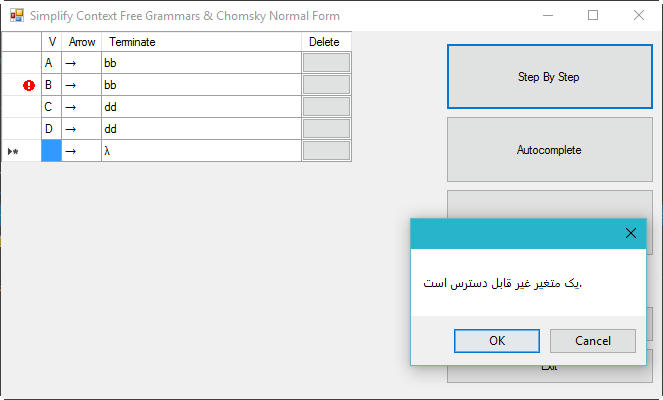Click the Delete button for row B

pos(326,85)
